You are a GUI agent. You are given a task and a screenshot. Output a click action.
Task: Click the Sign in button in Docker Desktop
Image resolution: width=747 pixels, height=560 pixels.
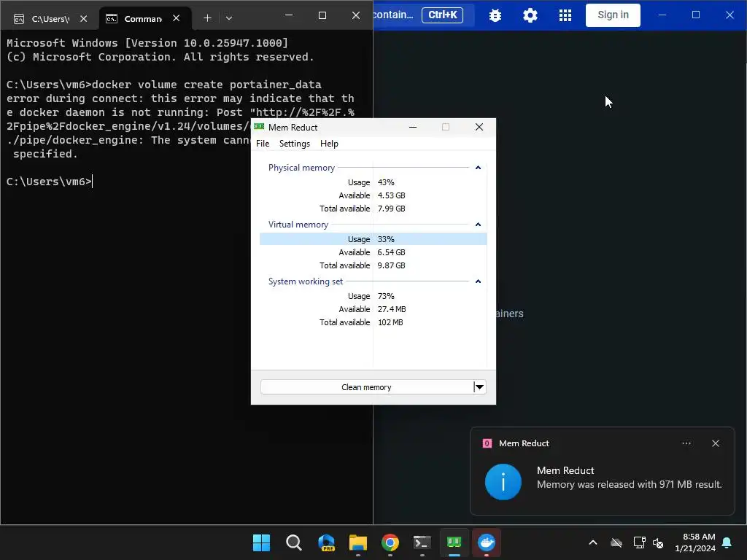point(613,15)
